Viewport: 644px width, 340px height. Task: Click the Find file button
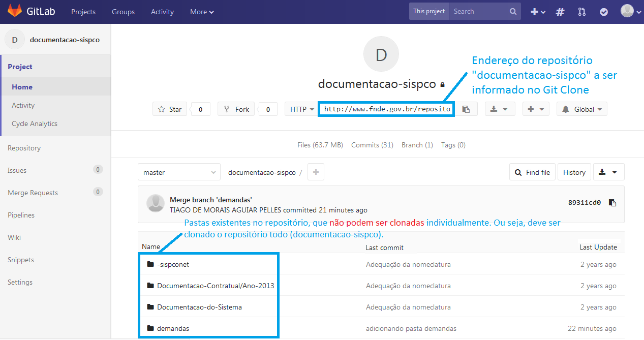[x=532, y=172]
